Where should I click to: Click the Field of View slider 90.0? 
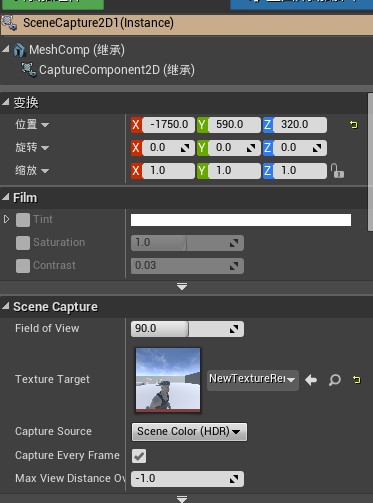[x=187, y=329]
